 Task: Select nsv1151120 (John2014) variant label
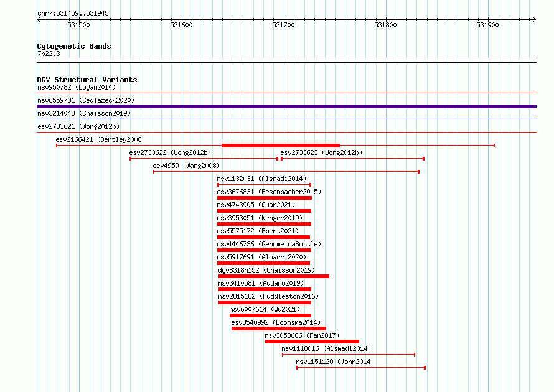335,362
